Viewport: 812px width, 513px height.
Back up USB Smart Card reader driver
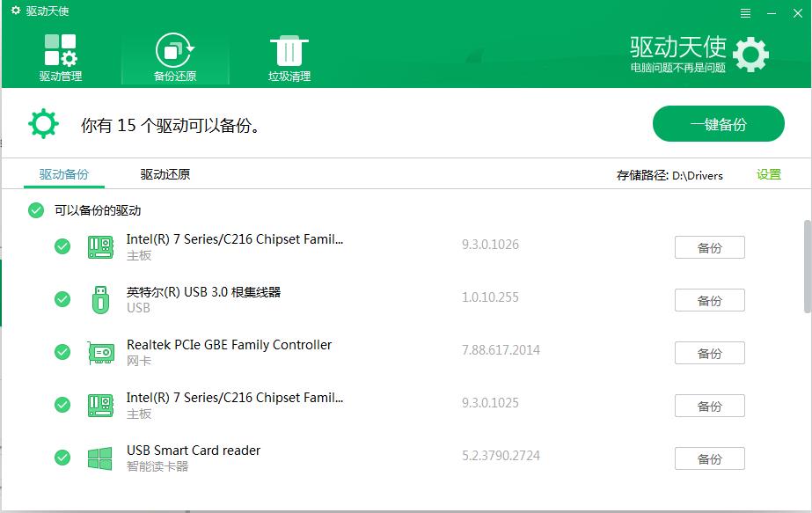point(709,458)
